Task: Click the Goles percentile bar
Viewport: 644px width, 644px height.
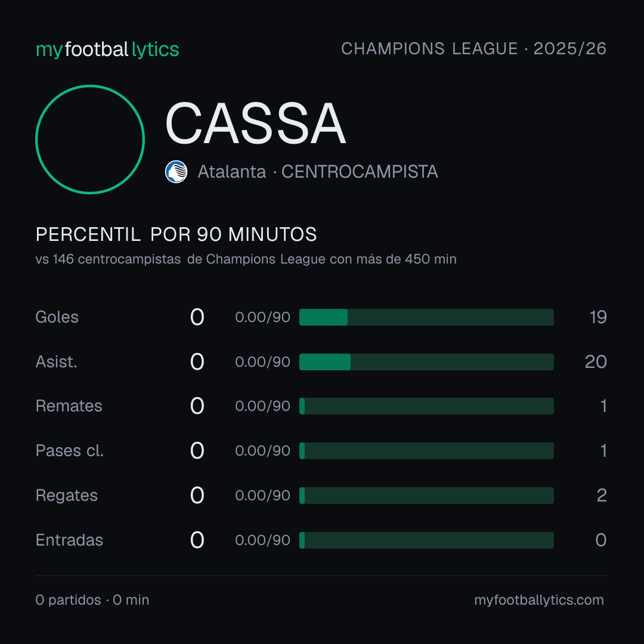Action: coord(426,317)
